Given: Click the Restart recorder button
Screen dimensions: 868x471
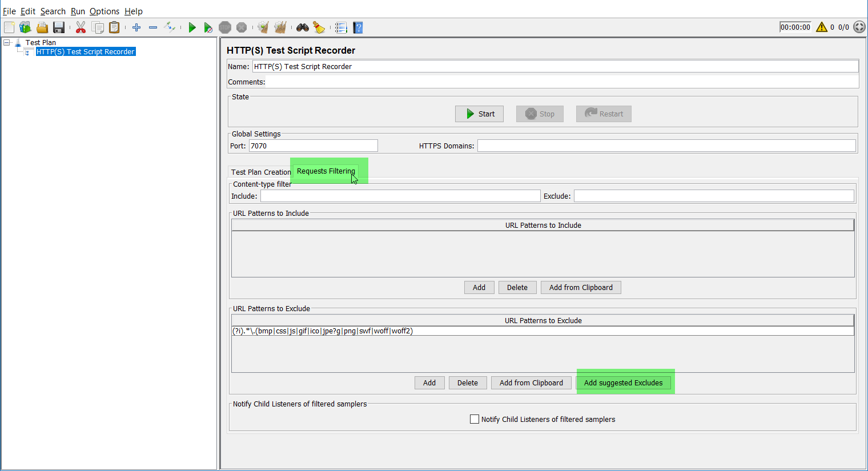Looking at the screenshot, I should click(604, 114).
